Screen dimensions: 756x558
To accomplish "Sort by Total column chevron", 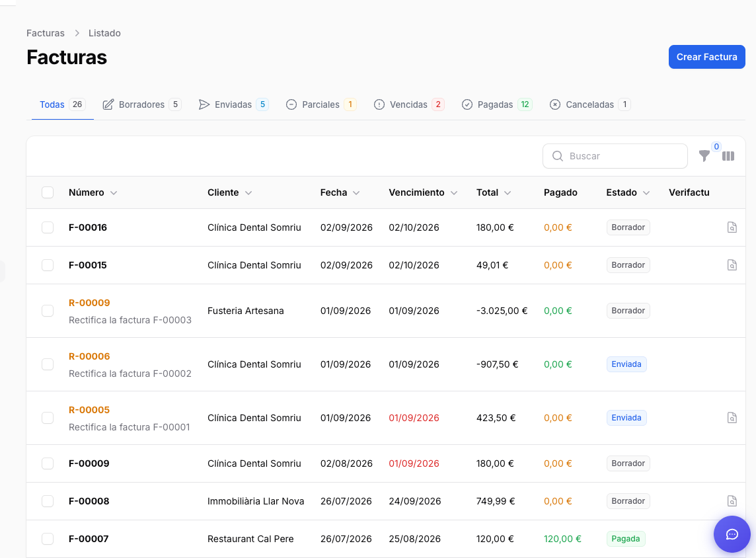I will 508,193.
